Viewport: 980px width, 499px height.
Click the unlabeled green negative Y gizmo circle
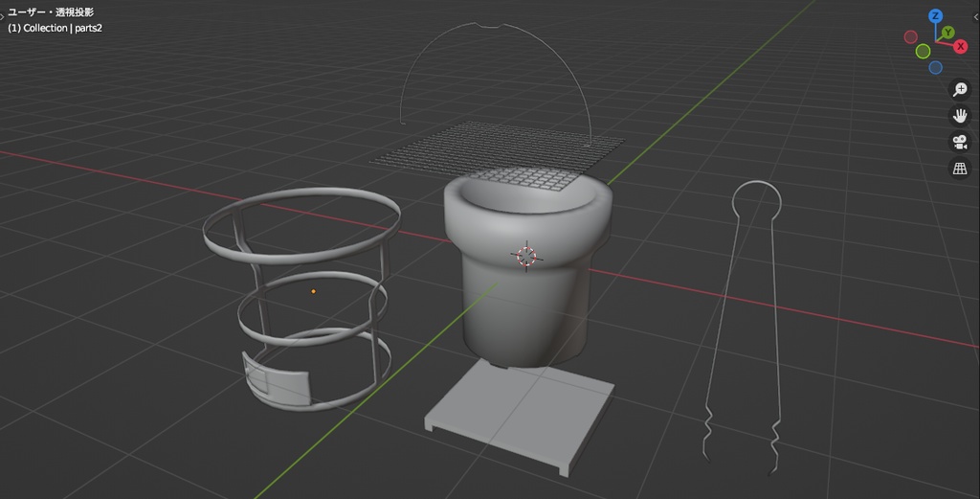pyautogui.click(x=923, y=52)
